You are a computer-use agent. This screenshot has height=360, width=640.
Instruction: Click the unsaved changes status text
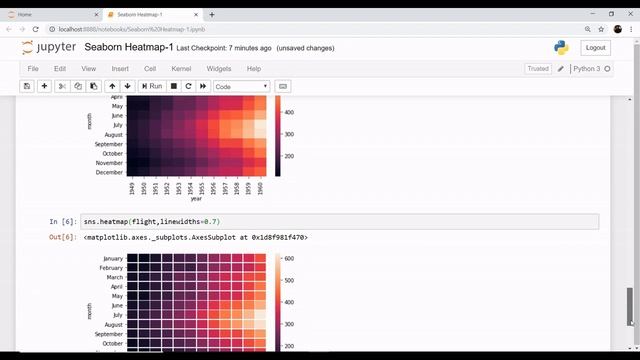pos(305,48)
